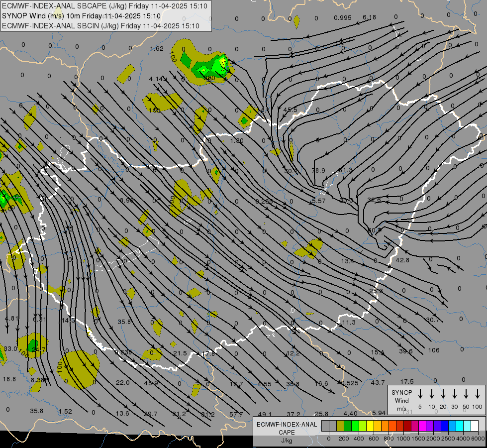487x448 pixels.
Task: Click the 45.9 value on the map
Action: click(151, 383)
